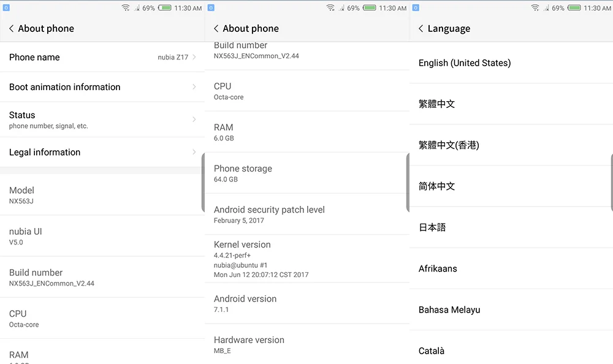Viewport: 613px width, 364px height.
Task: Tap Hardware version MB_E entry
Action: coord(307,344)
